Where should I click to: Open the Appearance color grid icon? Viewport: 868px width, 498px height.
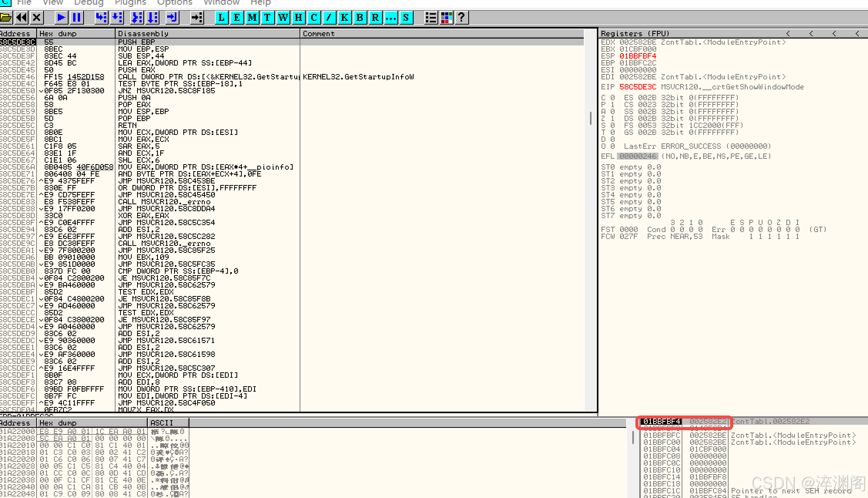(446, 17)
